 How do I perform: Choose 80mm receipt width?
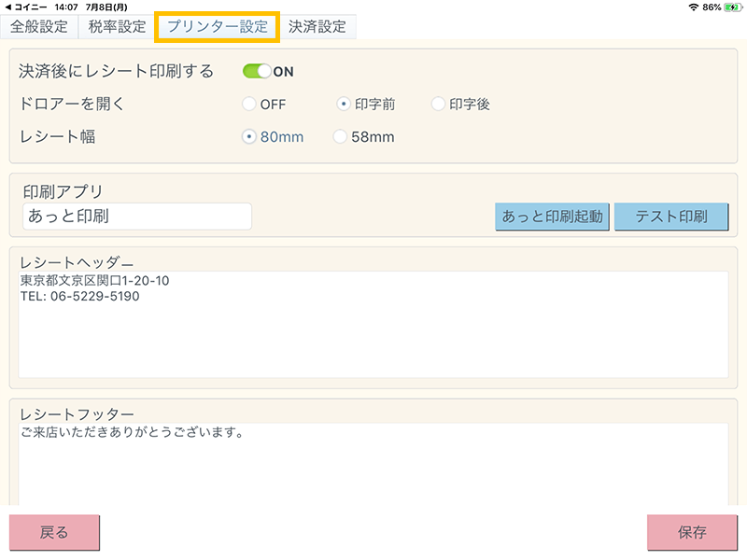click(249, 136)
